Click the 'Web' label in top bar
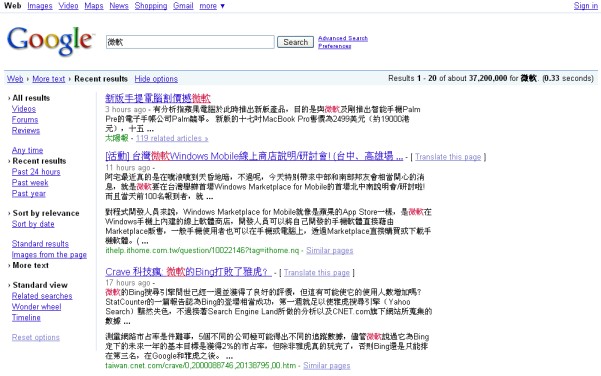601x376 pixels. click(13, 6)
